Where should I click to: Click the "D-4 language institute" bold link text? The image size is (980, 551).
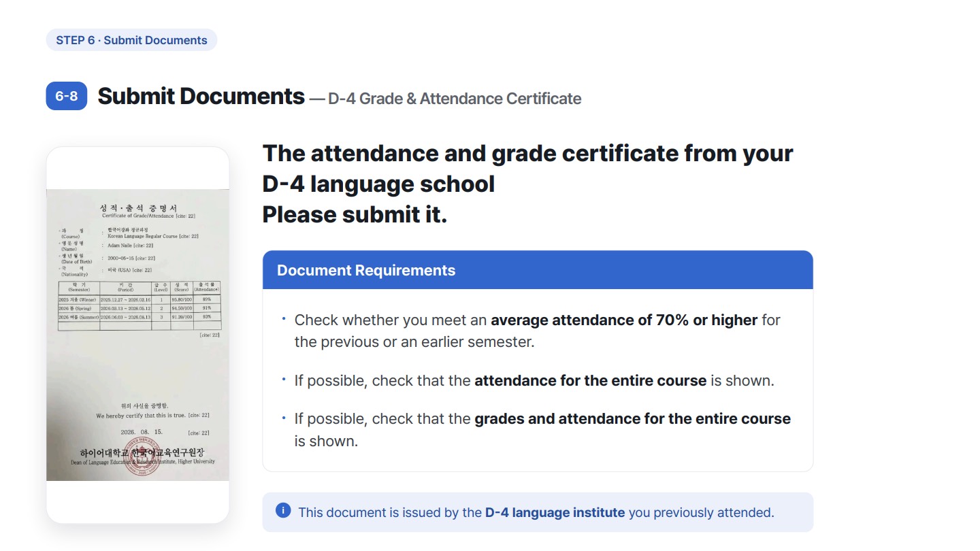555,512
